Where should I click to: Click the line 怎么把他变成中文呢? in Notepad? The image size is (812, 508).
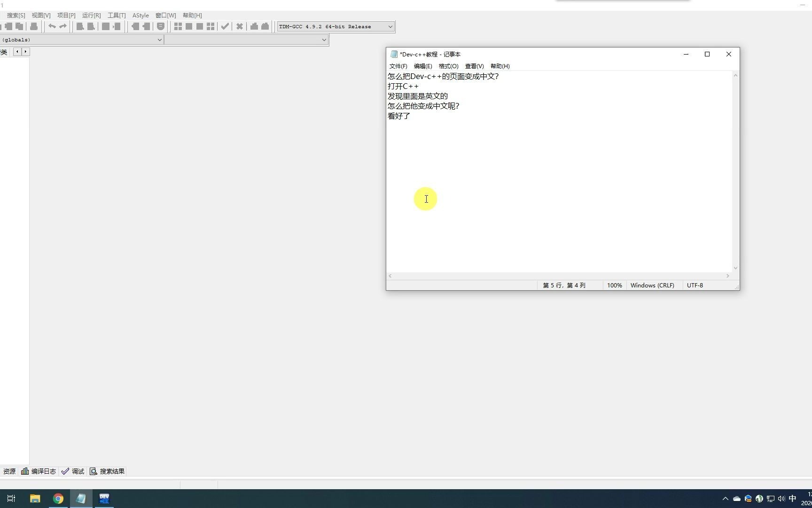point(423,106)
